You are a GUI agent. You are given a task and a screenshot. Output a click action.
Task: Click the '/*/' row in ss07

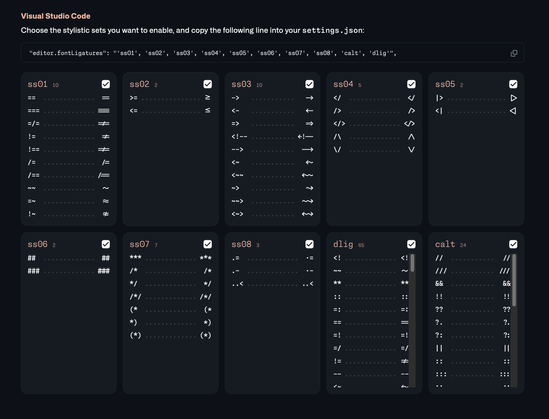coord(171,296)
